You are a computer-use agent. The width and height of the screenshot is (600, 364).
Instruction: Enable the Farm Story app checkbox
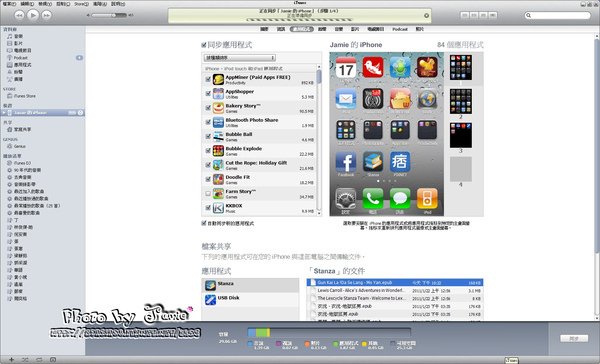pos(208,194)
